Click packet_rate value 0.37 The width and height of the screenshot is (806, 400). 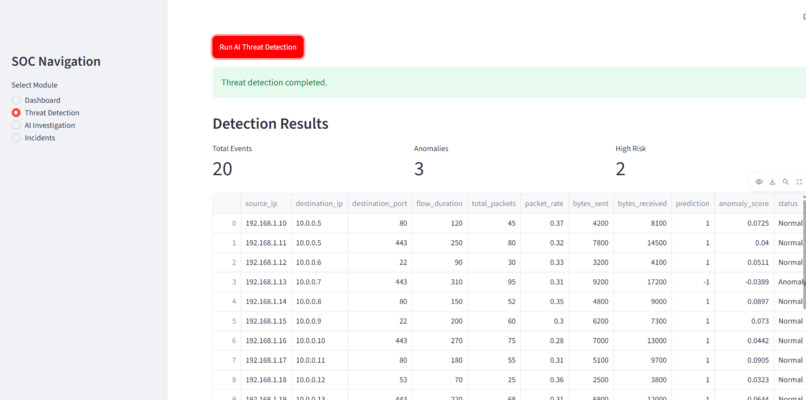(x=544, y=223)
